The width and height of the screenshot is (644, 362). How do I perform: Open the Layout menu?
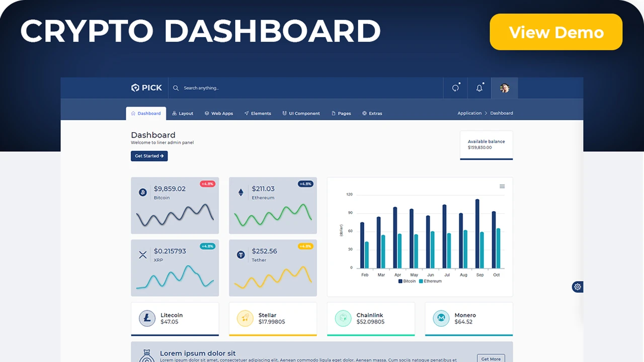tap(183, 113)
